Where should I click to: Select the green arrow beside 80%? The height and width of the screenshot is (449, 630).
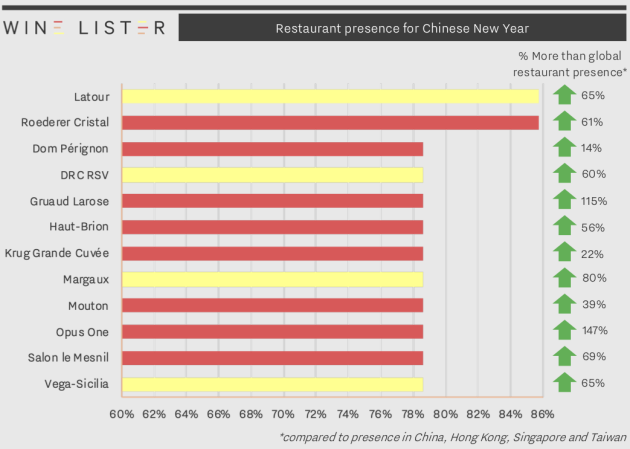565,278
